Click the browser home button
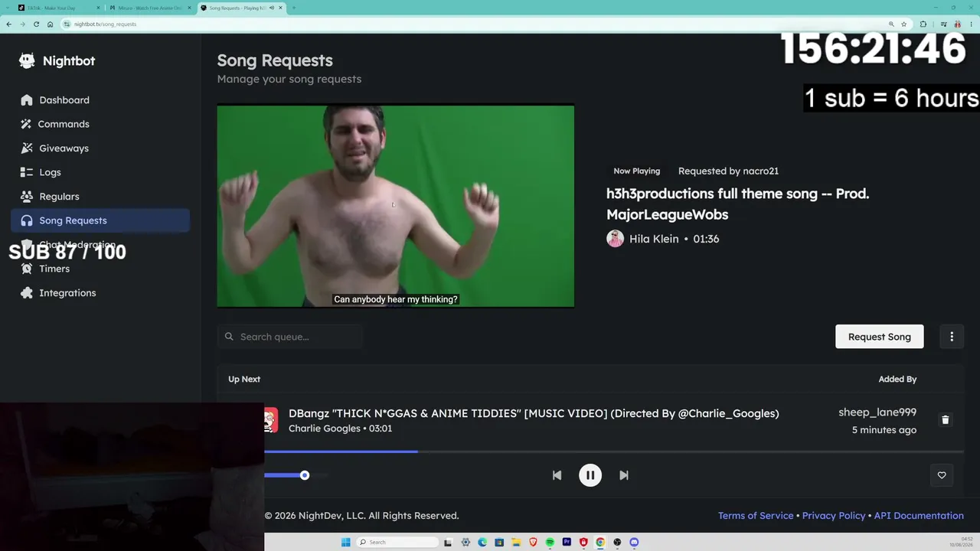 pos(50,24)
